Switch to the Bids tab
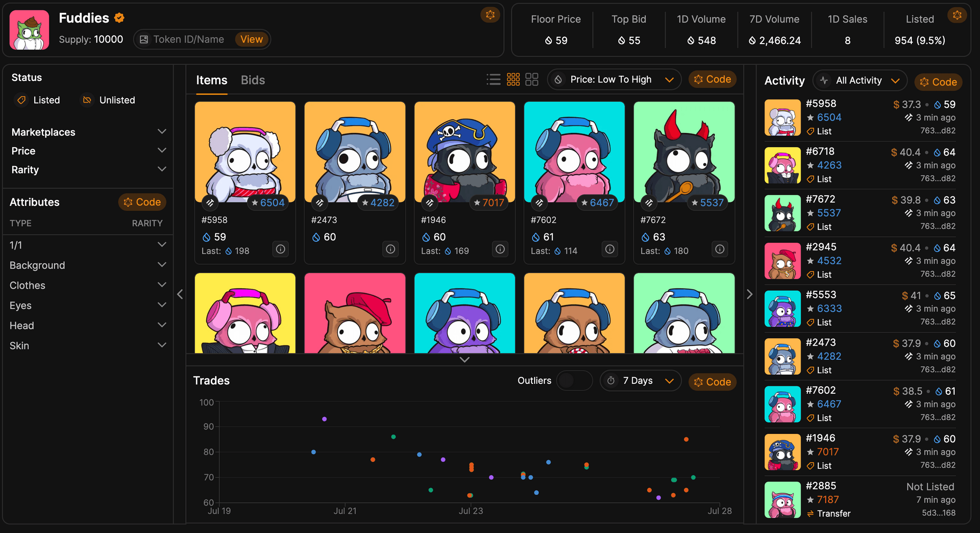 point(253,80)
